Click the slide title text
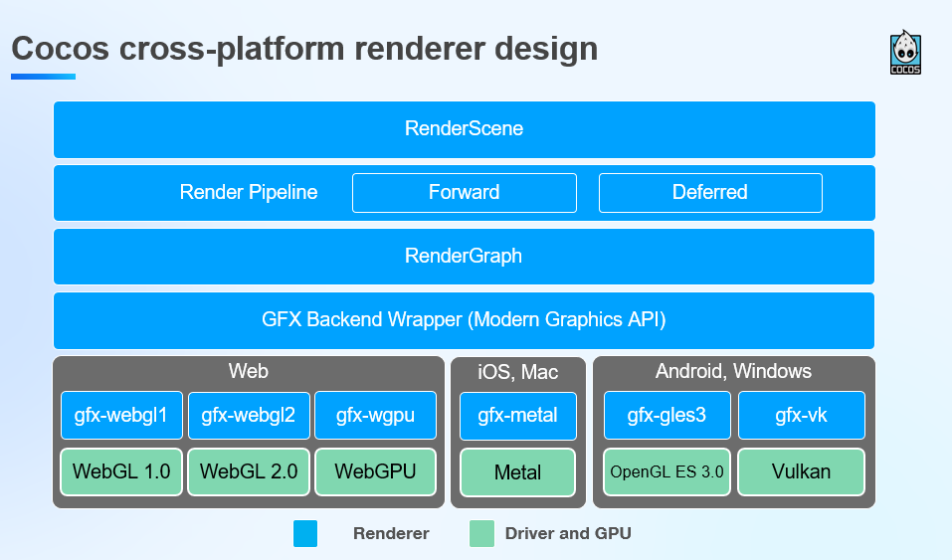952x560 pixels. click(x=304, y=49)
